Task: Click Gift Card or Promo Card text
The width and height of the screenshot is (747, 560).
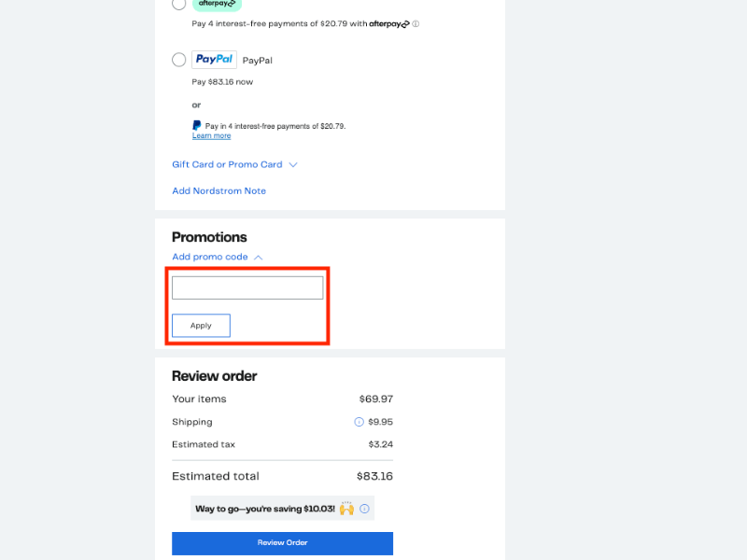Action: click(227, 164)
